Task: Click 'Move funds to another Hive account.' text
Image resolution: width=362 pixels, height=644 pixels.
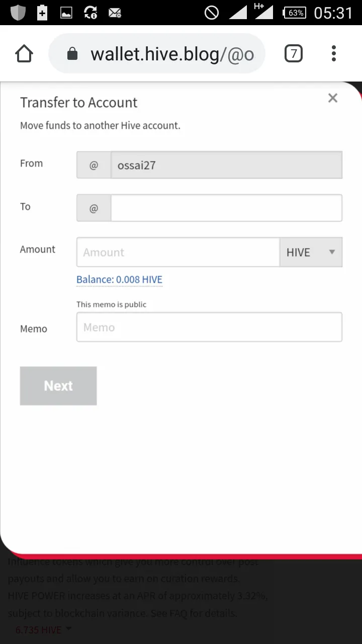Action: coord(100,126)
